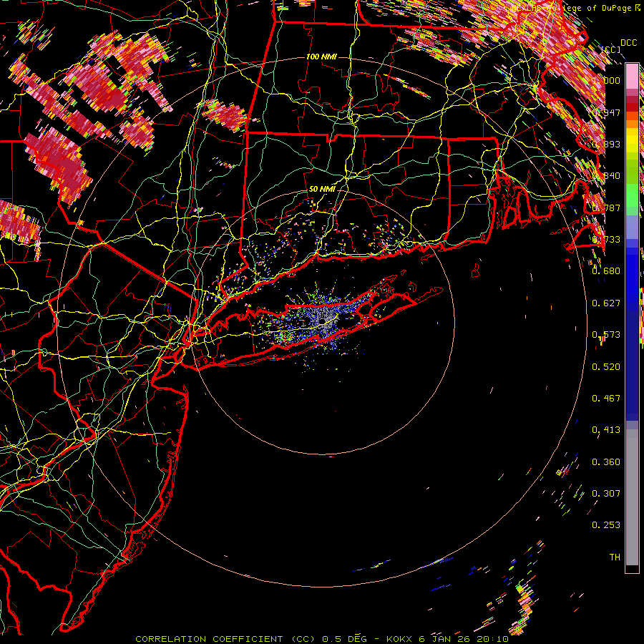644x644 pixels.
Task: Click the 0.253 scale value
Action: [x=606, y=525]
